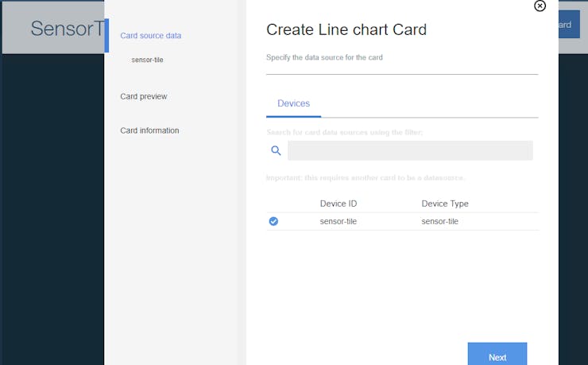This screenshot has width=588, height=365.
Task: Open the Card source data step
Action: coord(151,36)
